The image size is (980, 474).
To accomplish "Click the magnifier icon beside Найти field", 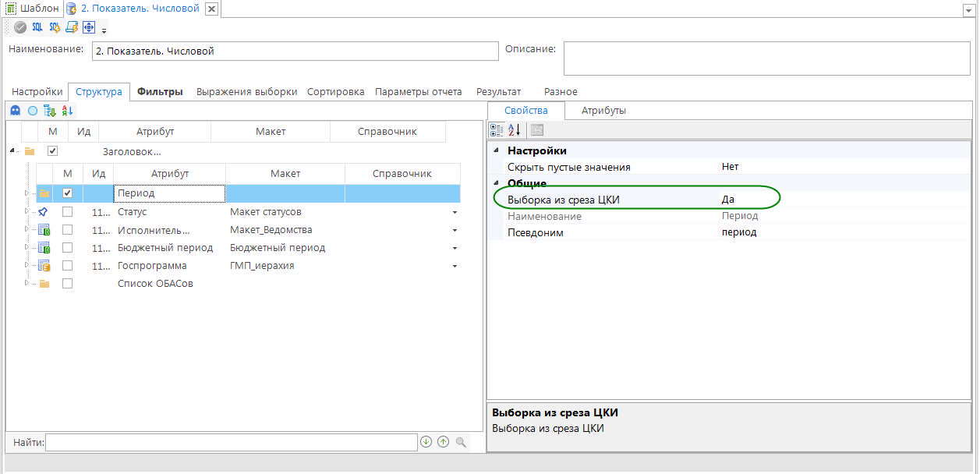I will coord(461,442).
